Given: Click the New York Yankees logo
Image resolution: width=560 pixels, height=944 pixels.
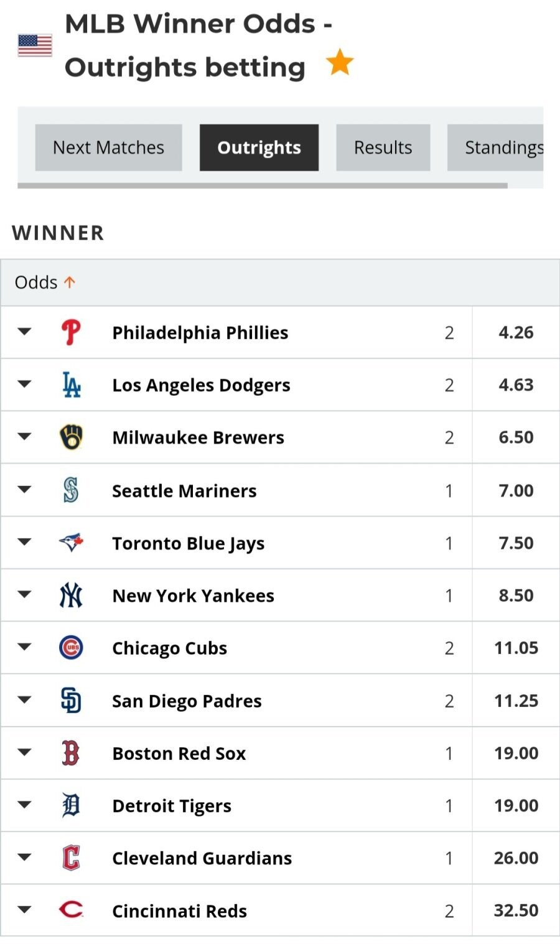Looking at the screenshot, I should click(x=71, y=596).
